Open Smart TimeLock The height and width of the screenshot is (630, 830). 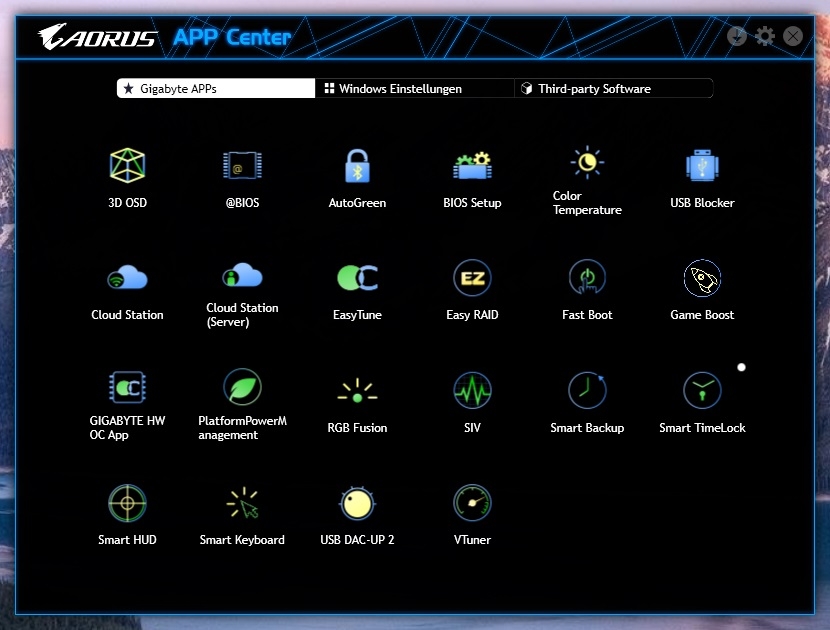[x=702, y=390]
